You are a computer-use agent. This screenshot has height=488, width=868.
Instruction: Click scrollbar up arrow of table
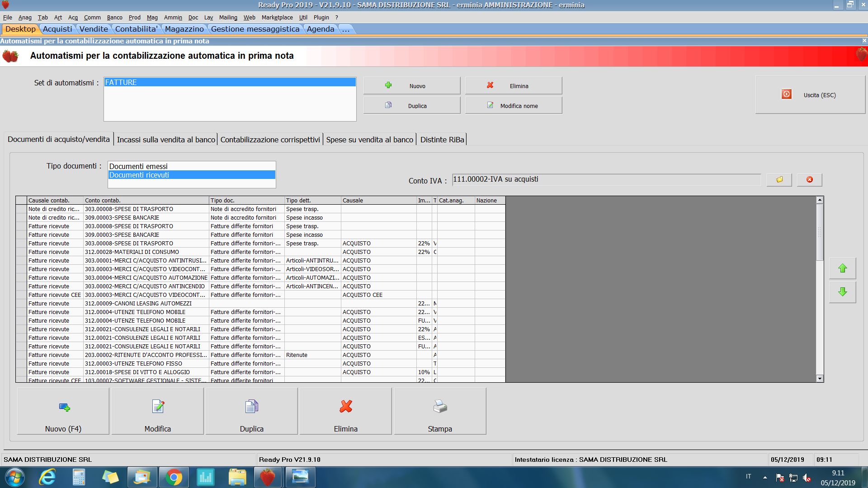pos(820,200)
